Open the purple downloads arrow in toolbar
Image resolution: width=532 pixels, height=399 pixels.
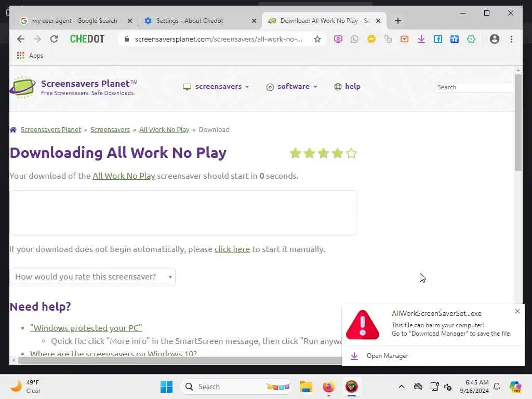(421, 39)
